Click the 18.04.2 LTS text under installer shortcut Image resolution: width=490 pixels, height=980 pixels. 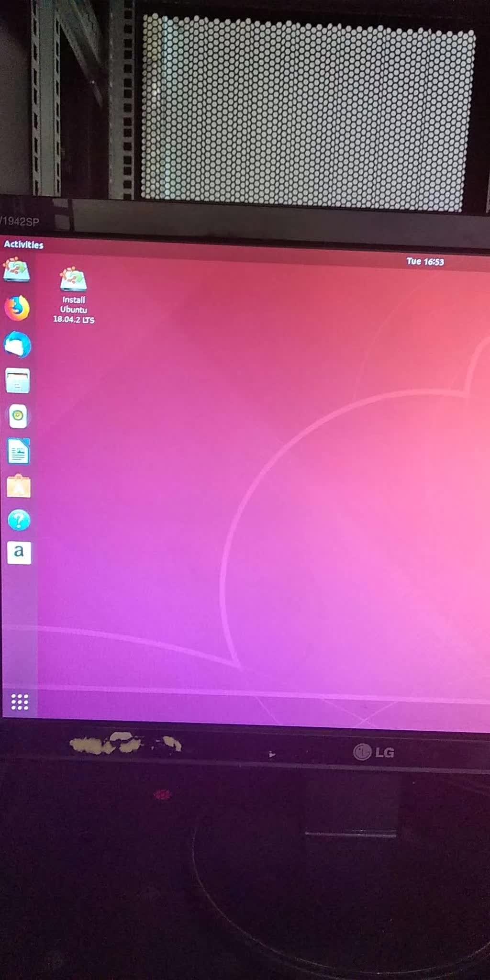tap(74, 320)
